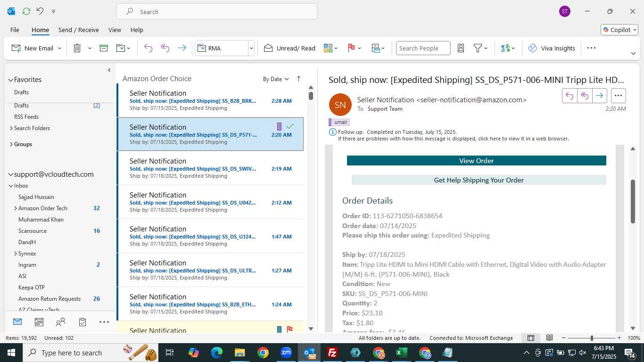Click the purple category tag on selected email
The height and width of the screenshot is (362, 644).
coord(279,126)
